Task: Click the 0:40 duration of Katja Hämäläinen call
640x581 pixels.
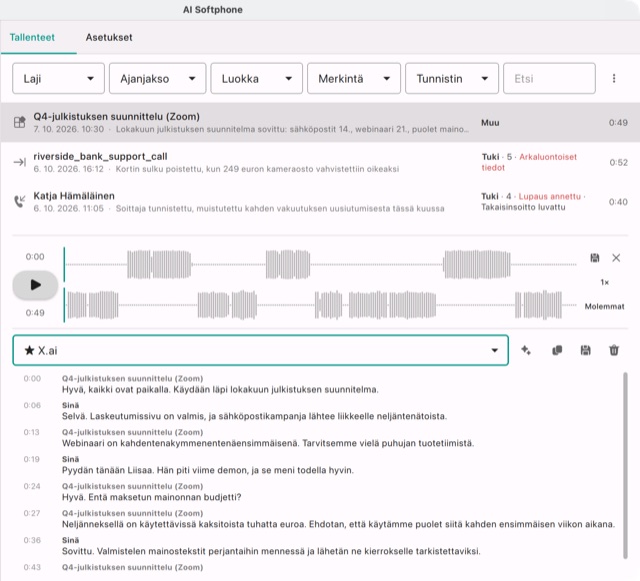Action: point(618,202)
